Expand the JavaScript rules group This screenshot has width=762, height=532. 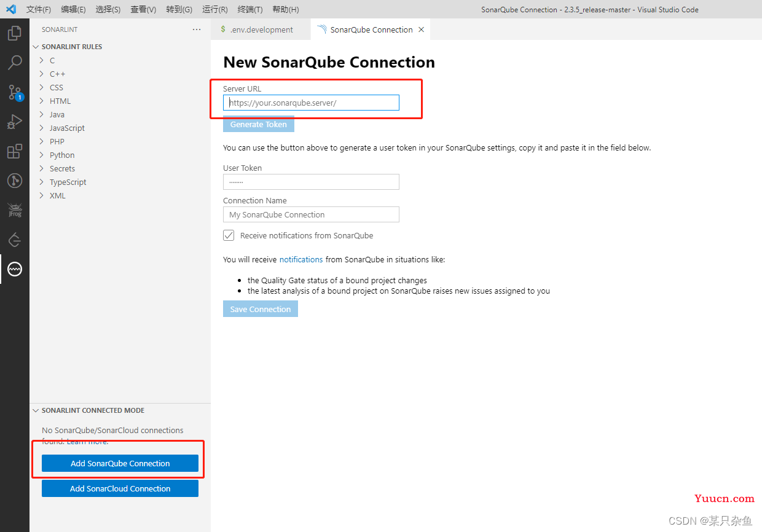(41, 128)
